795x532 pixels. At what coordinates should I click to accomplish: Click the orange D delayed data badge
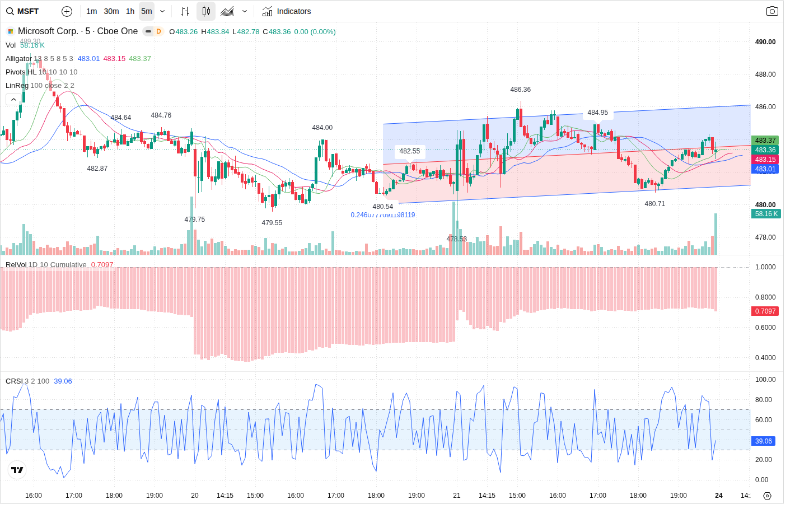158,31
